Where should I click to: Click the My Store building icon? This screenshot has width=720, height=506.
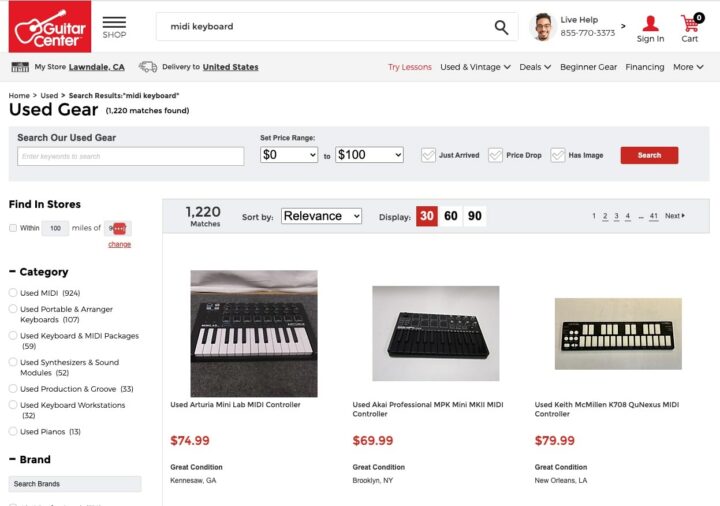(19, 67)
